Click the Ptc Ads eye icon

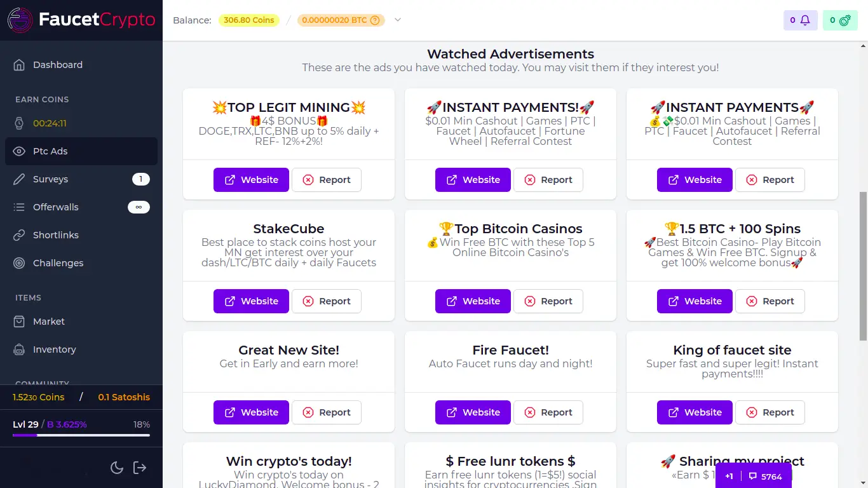19,151
